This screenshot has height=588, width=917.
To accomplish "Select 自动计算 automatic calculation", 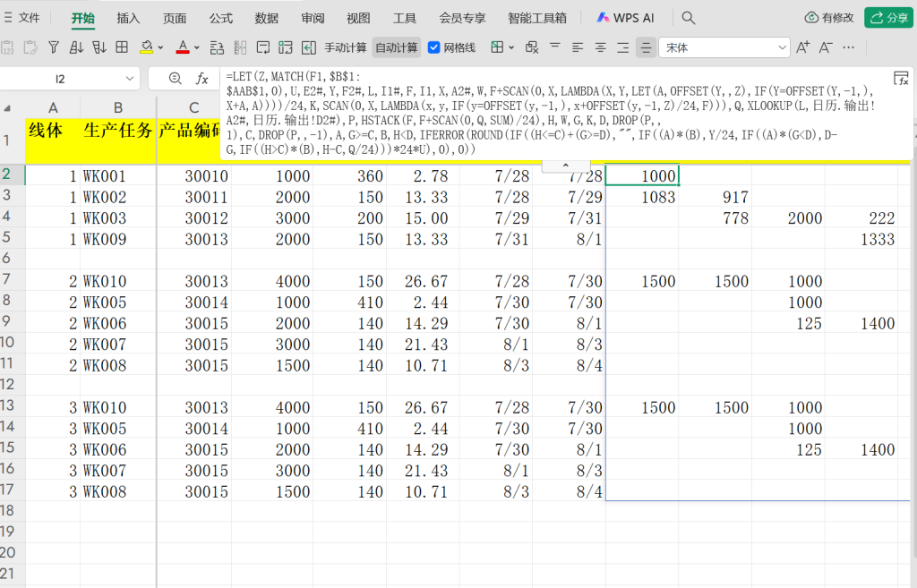I will coord(397,47).
